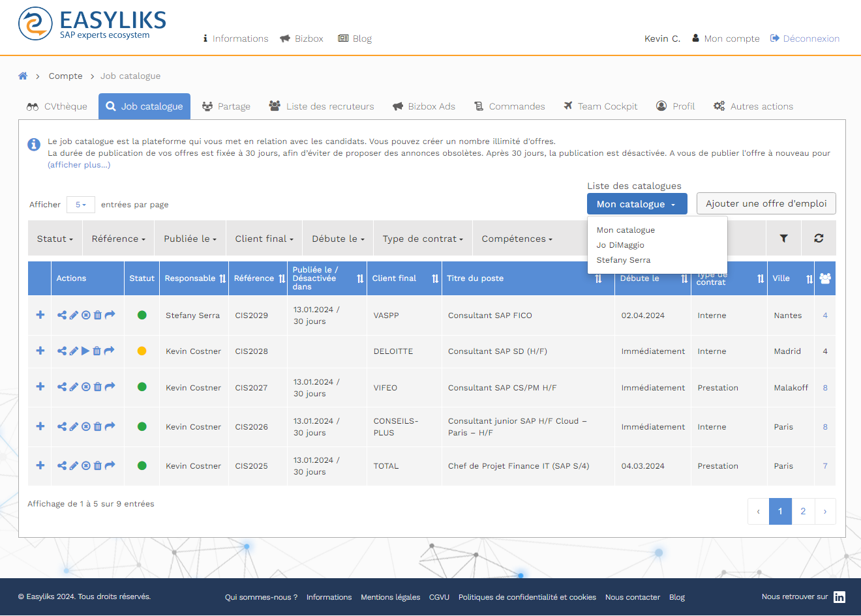Screen dimensions: 861x616
Task: Go to home via breadcrumb house icon
Action: coord(23,76)
